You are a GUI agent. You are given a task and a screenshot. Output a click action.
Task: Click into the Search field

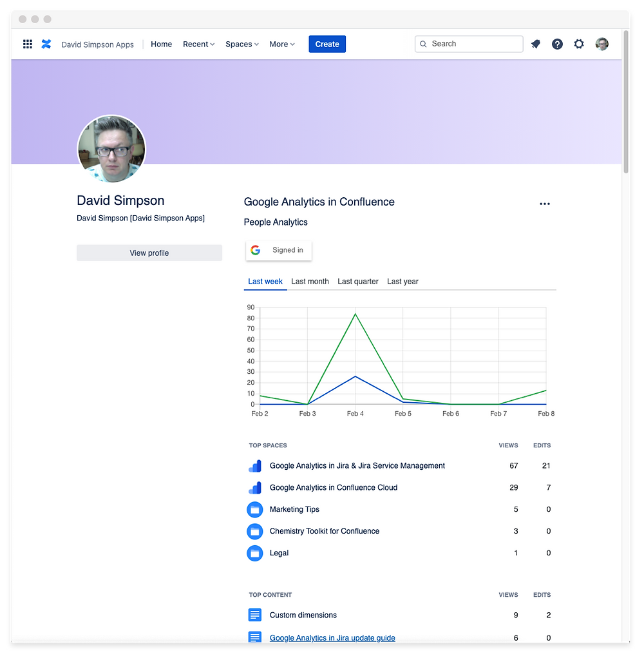click(469, 44)
